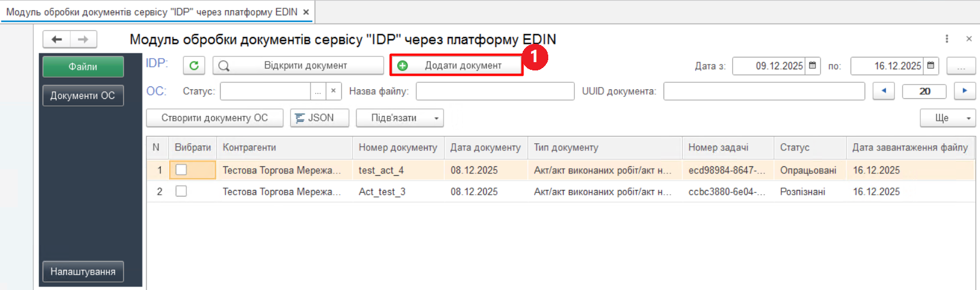The height and width of the screenshot is (290, 980).
Task: Open calendar for the start date field
Action: click(x=813, y=66)
